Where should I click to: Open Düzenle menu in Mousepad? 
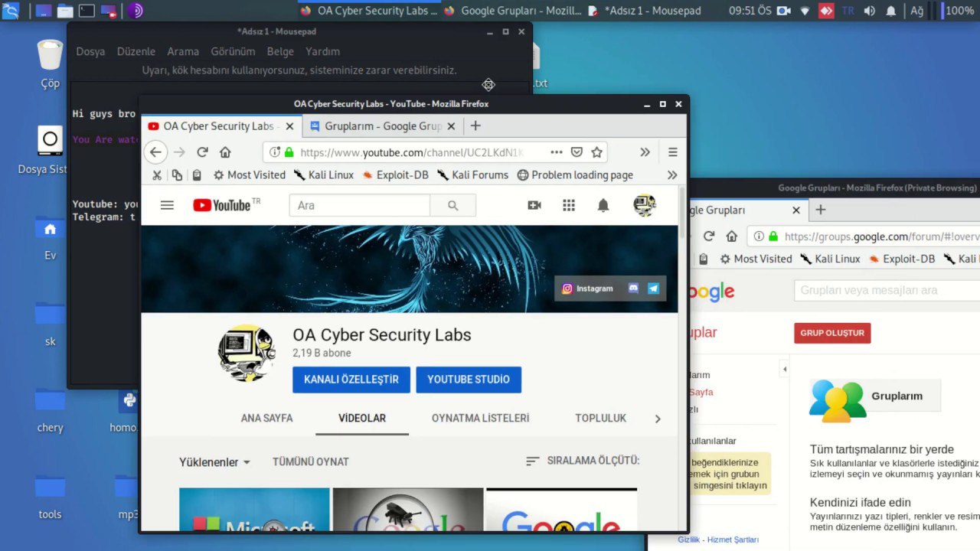(136, 51)
